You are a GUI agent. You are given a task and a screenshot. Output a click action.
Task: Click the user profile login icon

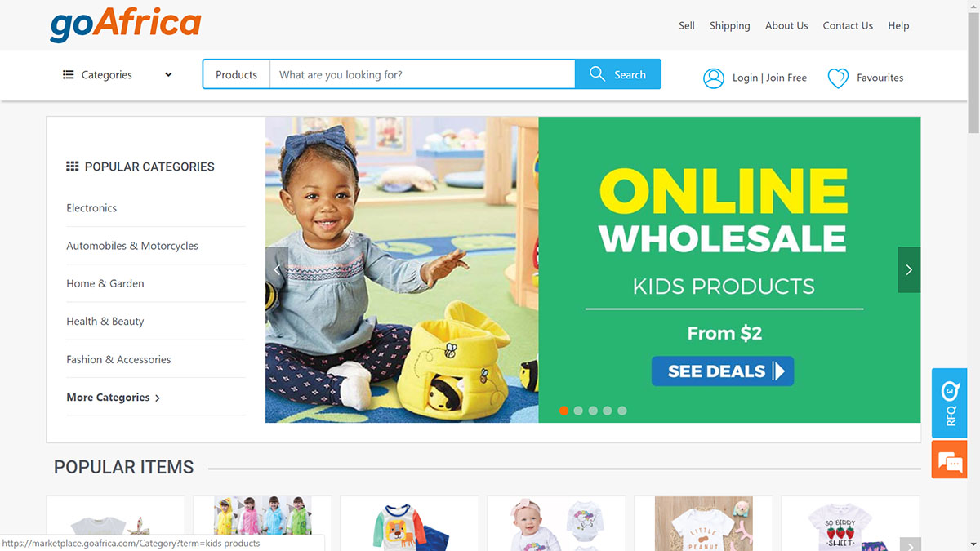point(714,78)
